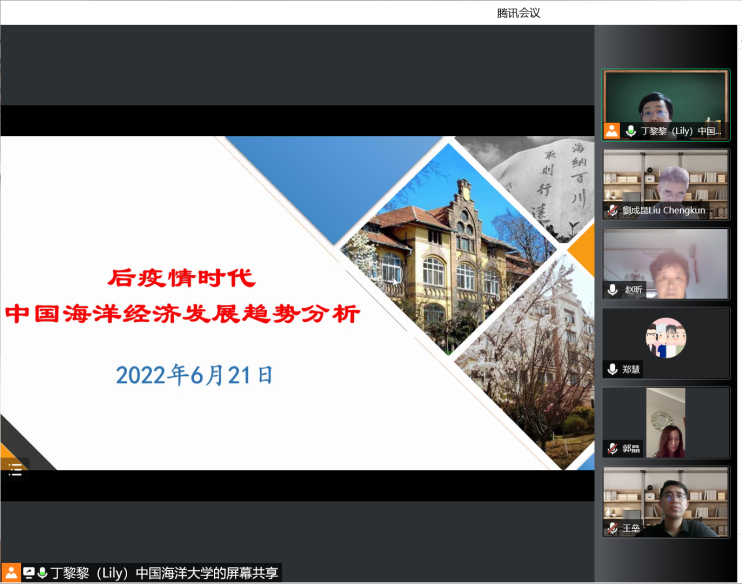Click the orange host icon in bottom bar
The width and height of the screenshot is (742, 584).
point(9,573)
